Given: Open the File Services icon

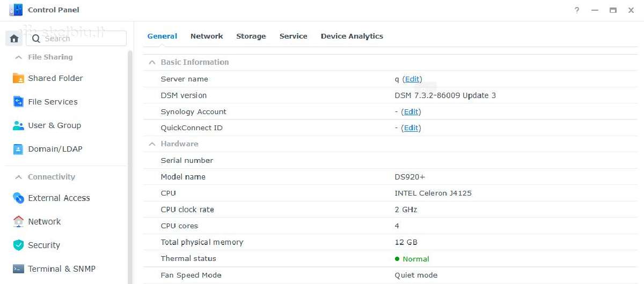Looking at the screenshot, I should click(x=18, y=102).
